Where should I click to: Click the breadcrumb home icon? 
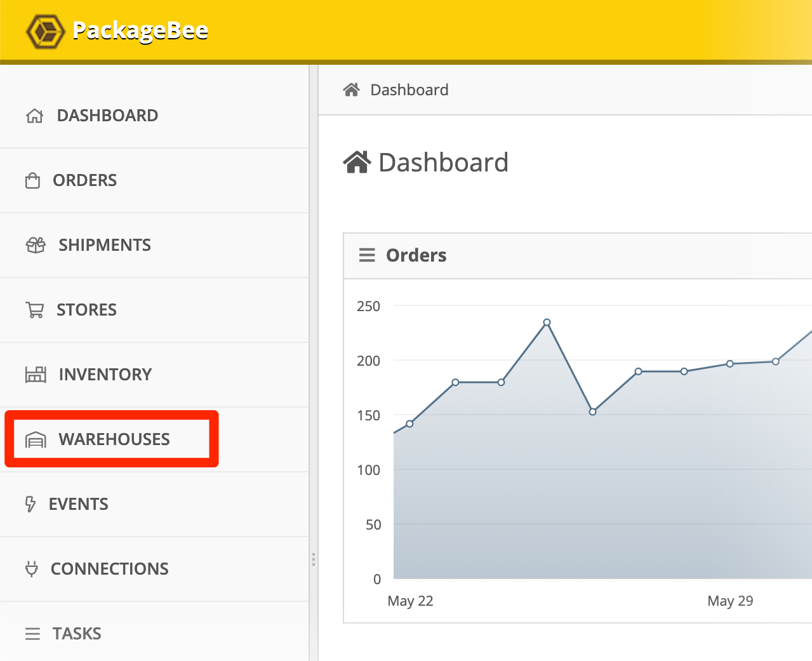(x=351, y=90)
